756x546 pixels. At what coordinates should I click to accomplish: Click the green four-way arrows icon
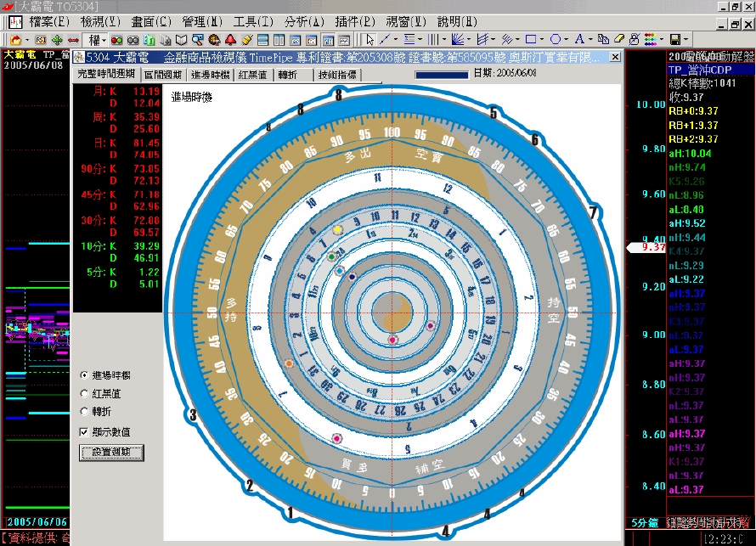pyautogui.click(x=57, y=40)
